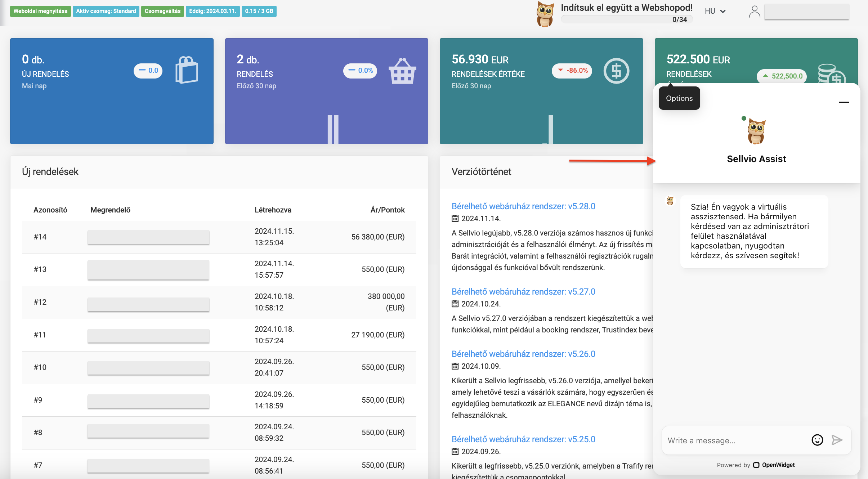Open the v5.28.0 version history link
This screenshot has width=868, height=479.
523,206
